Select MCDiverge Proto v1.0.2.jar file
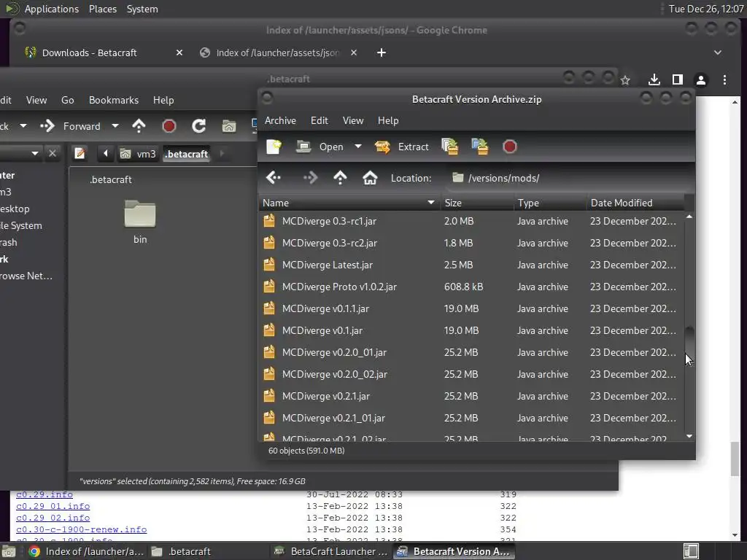The width and height of the screenshot is (747, 560). [472, 287]
